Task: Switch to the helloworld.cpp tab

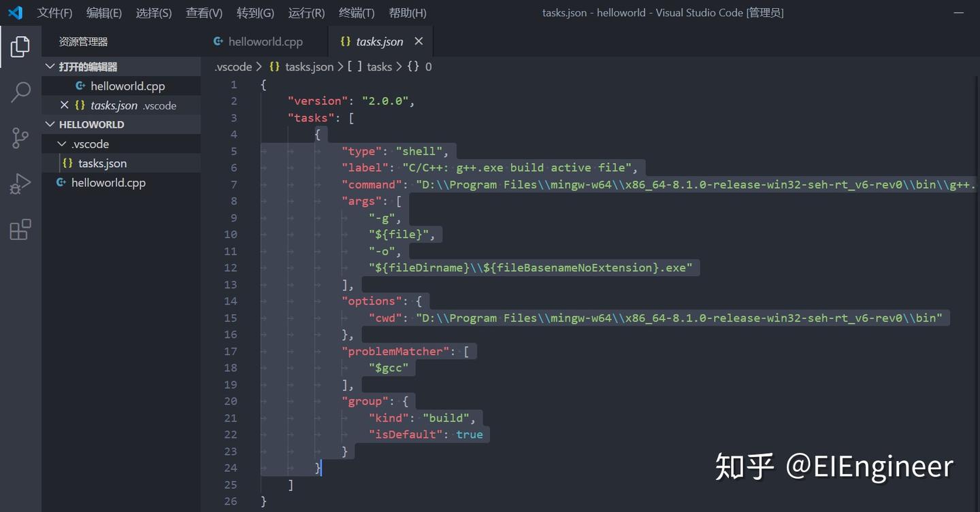Action: (x=265, y=41)
